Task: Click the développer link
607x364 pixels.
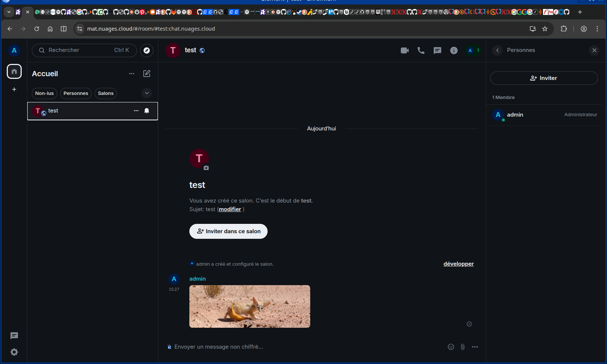Action: point(458,264)
